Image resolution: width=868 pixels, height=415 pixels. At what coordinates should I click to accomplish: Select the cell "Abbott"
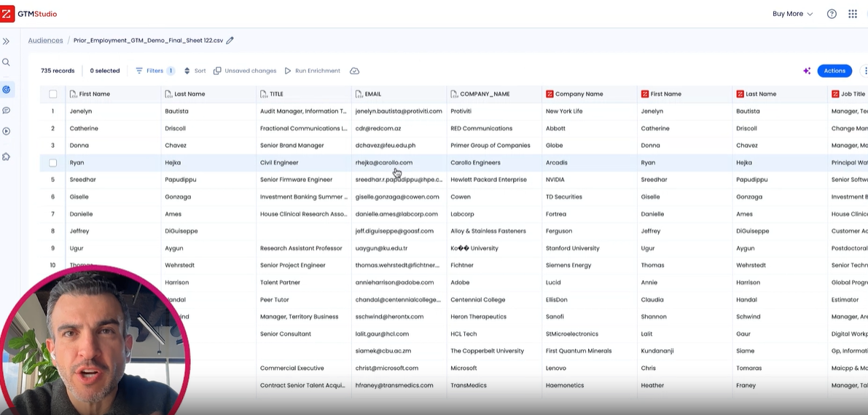pos(589,128)
